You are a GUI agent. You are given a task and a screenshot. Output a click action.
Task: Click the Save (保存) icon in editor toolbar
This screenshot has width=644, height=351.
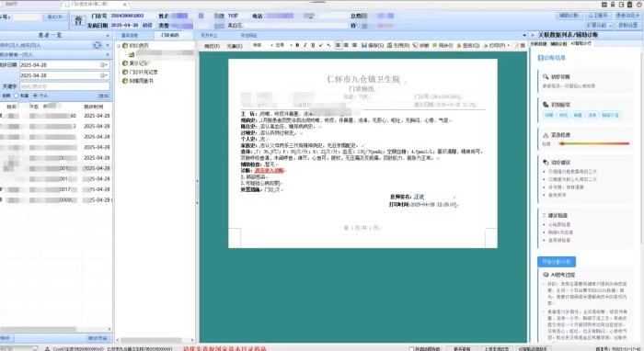373,45
